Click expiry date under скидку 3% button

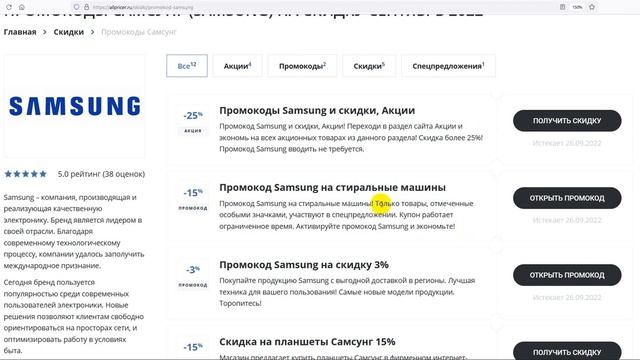[567, 297]
